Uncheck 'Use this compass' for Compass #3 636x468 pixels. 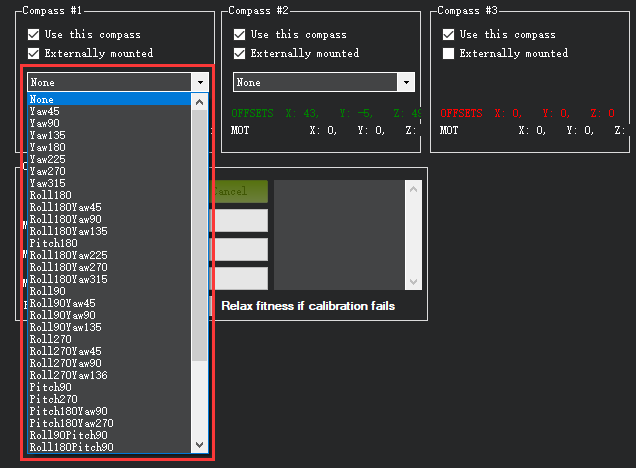(x=449, y=35)
